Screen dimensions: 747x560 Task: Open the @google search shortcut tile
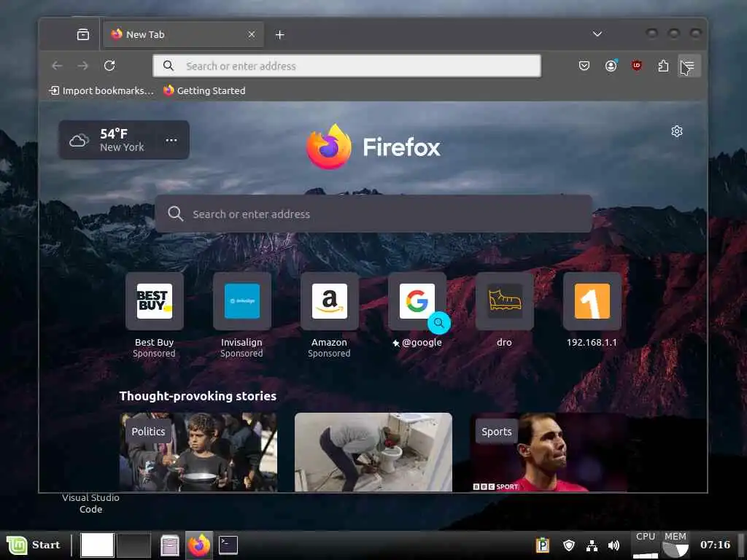click(x=417, y=301)
